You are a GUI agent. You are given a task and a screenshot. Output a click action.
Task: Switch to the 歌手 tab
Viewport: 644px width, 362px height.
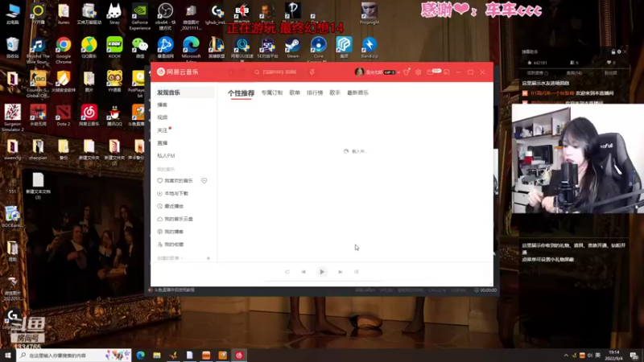pyautogui.click(x=335, y=93)
